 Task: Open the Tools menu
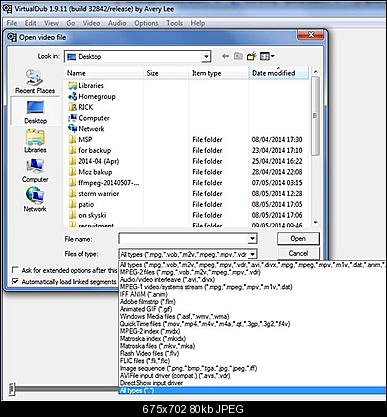(x=174, y=23)
